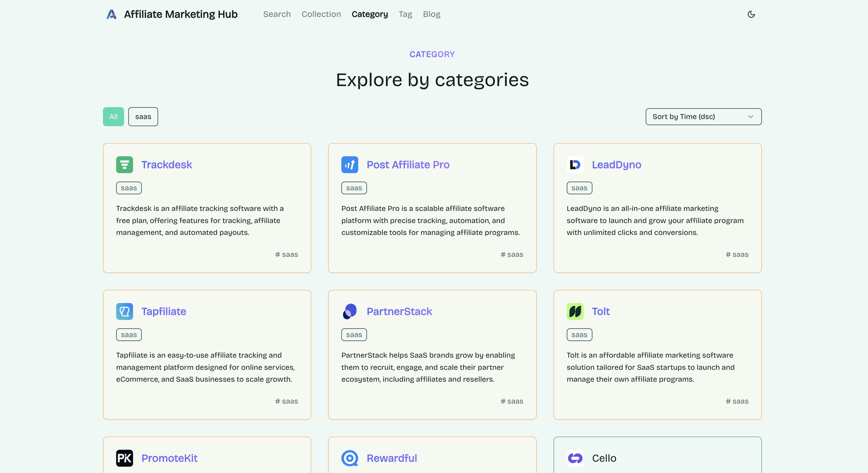Open the Rewardful title link
This screenshot has width=868, height=473.
(392, 458)
